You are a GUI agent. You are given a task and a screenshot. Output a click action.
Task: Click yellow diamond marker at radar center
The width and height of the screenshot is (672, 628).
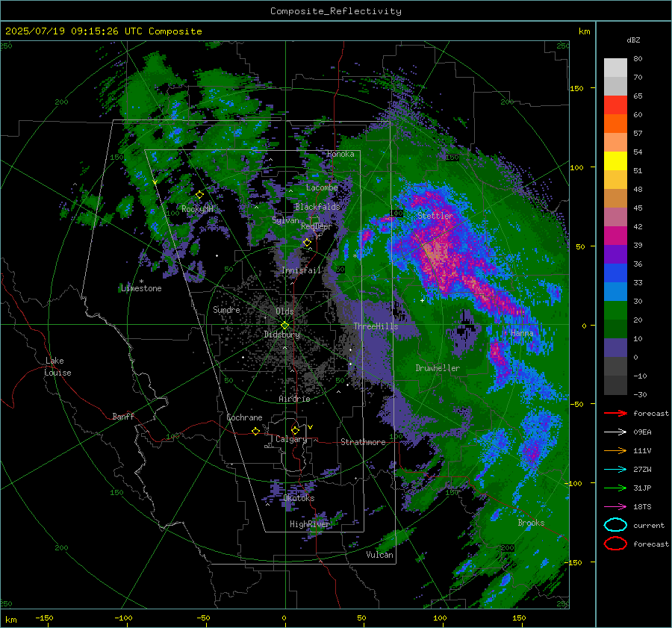pyautogui.click(x=285, y=325)
